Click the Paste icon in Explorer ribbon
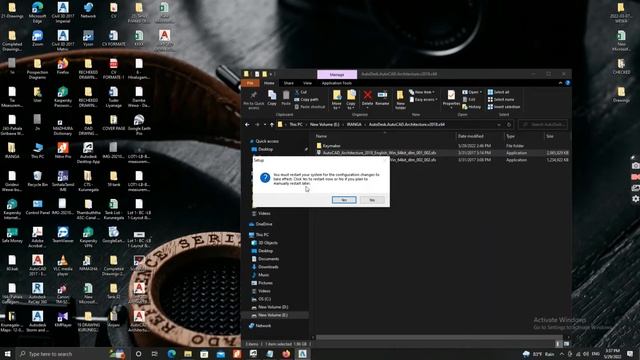The width and height of the screenshot is (640, 360). click(x=286, y=98)
